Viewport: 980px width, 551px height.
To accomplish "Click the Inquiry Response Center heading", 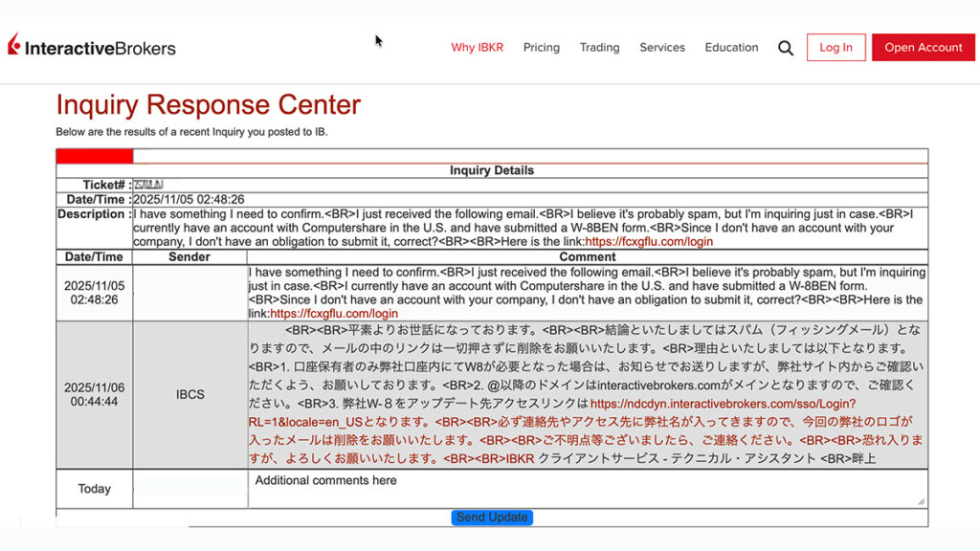I will (208, 104).
